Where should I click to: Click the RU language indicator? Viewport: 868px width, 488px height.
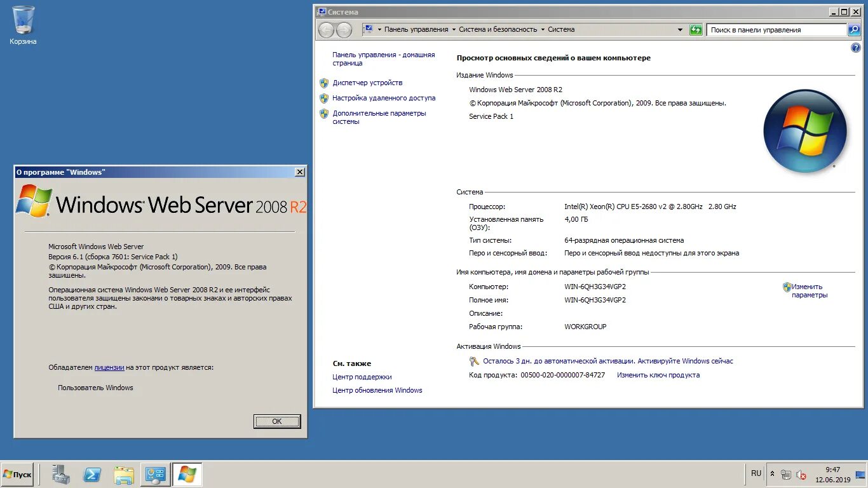pyautogui.click(x=756, y=473)
